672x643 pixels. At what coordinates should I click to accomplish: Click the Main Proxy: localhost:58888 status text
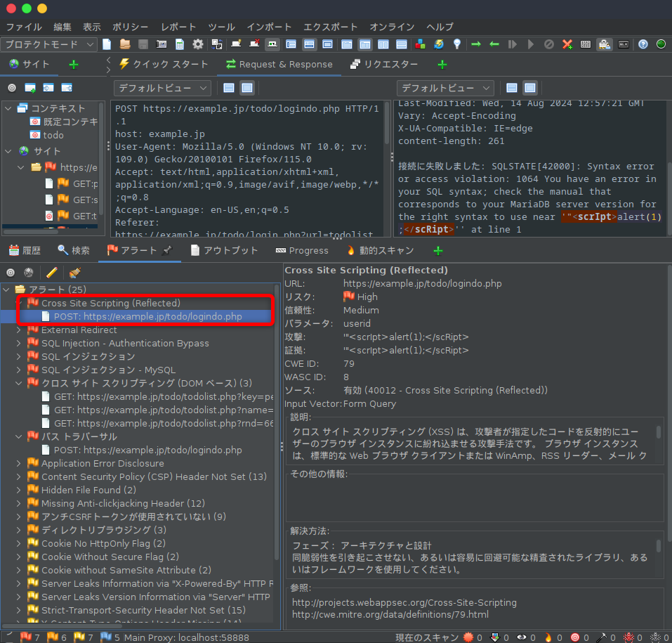186,637
